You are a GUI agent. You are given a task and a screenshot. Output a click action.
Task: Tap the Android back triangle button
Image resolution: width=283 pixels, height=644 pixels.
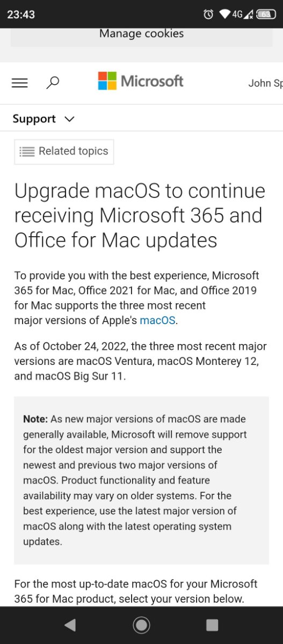[70, 625]
